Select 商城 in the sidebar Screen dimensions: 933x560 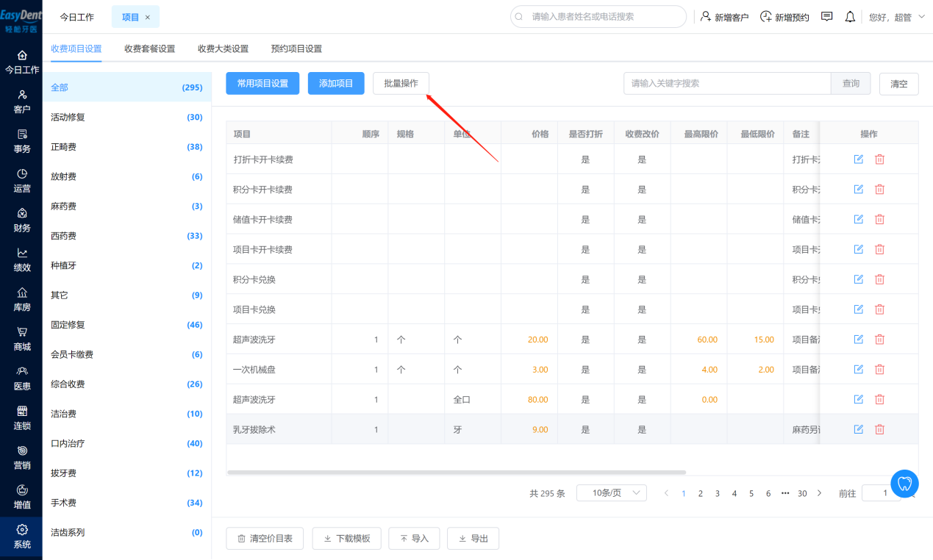click(22, 340)
